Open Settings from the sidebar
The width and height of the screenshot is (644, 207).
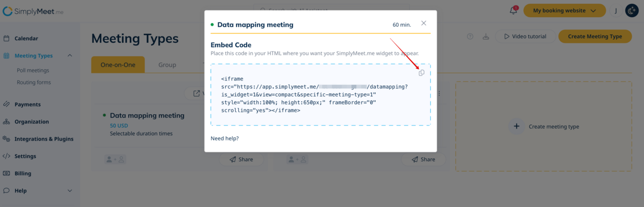[x=25, y=156]
